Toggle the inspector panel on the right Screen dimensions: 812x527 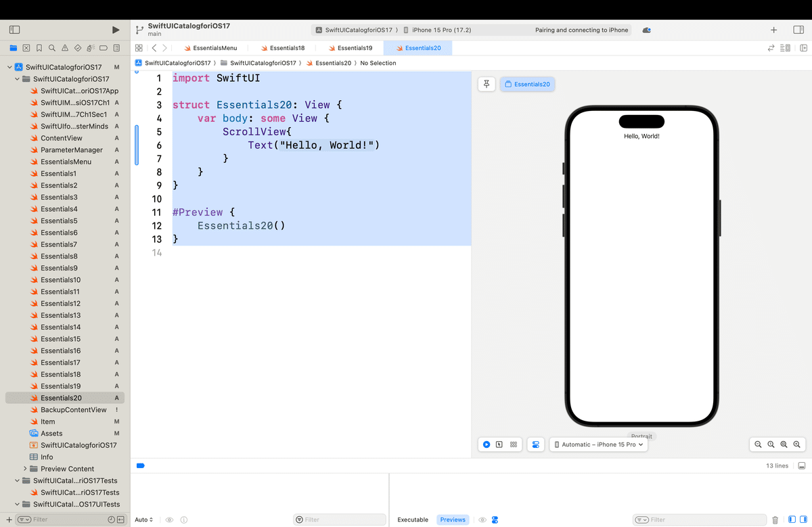(x=798, y=30)
